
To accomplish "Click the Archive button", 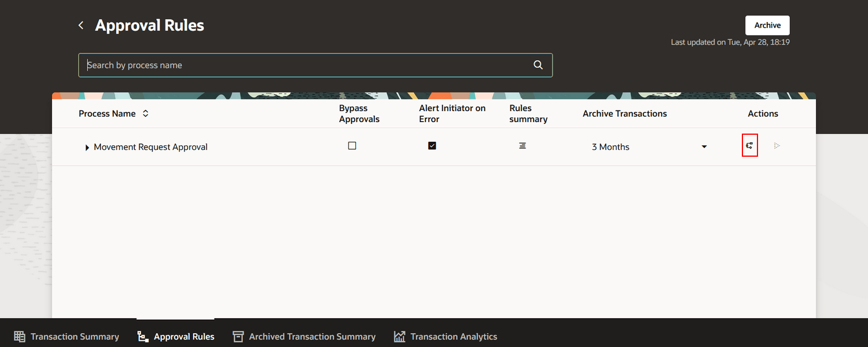I will click(x=767, y=25).
